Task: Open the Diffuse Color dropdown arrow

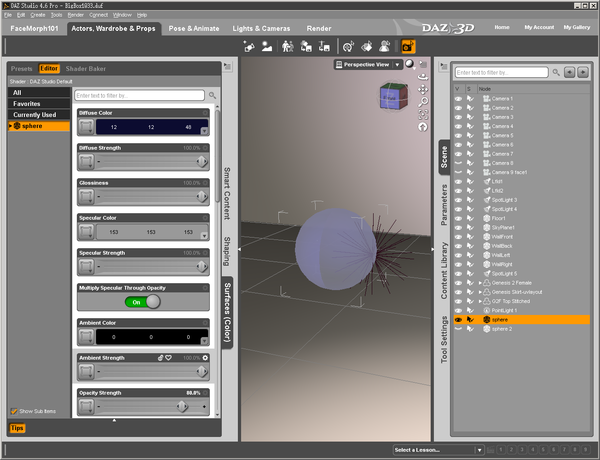Action: [x=205, y=131]
